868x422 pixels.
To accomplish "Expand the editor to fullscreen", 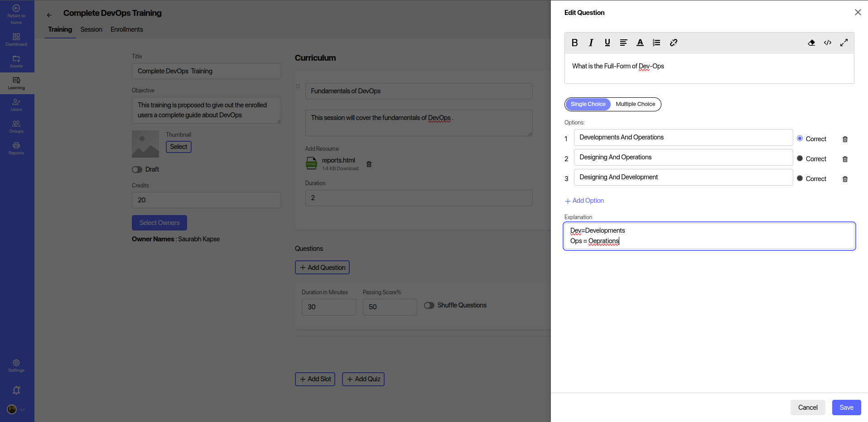I will click(844, 43).
